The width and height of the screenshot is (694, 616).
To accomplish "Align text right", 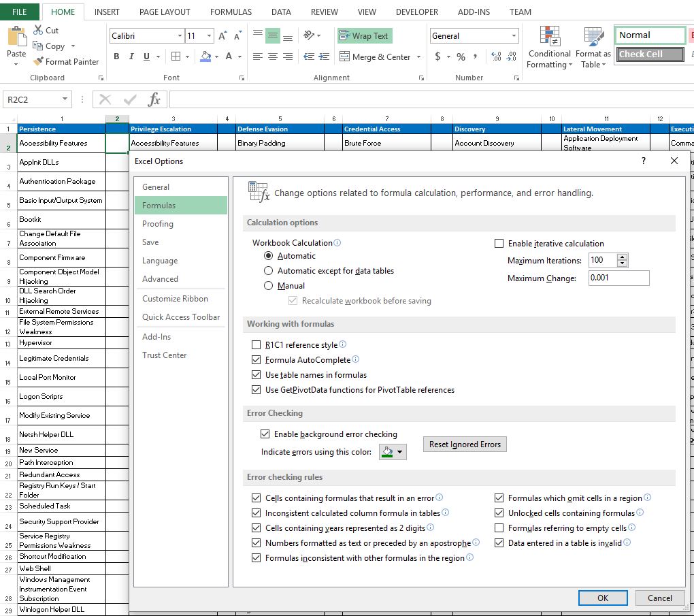I will click(288, 56).
